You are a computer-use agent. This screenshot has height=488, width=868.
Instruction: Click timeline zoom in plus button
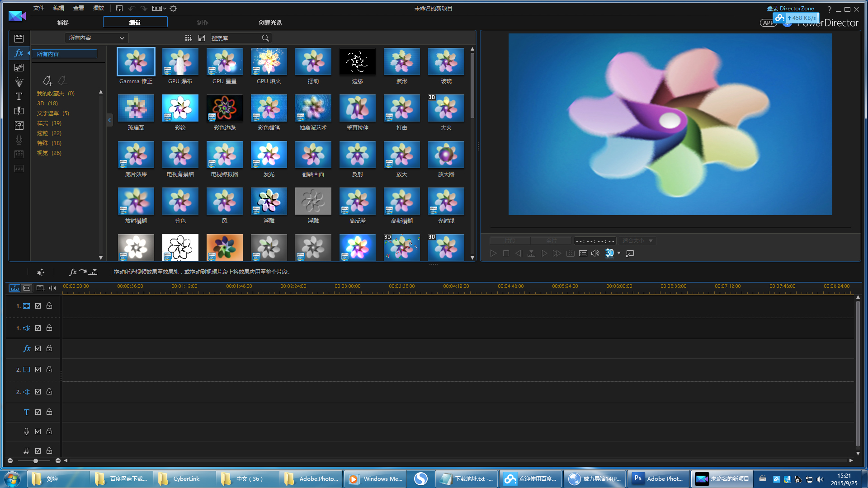click(x=58, y=461)
